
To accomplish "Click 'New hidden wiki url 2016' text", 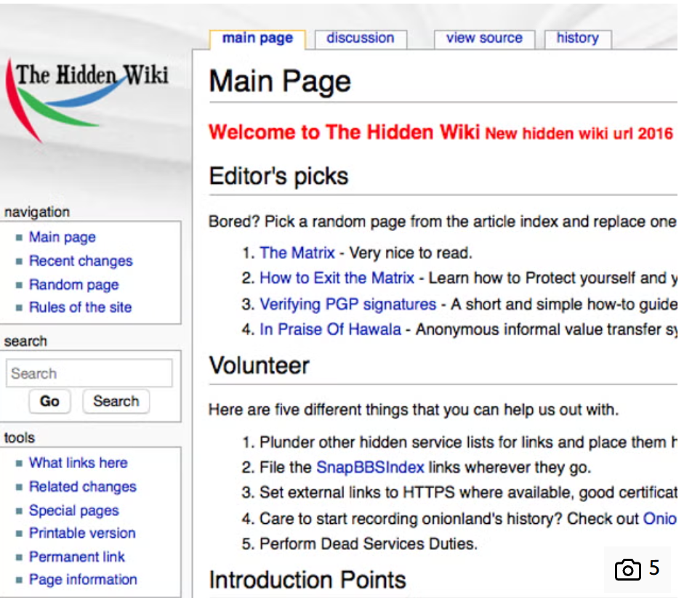I will pyautogui.click(x=579, y=134).
